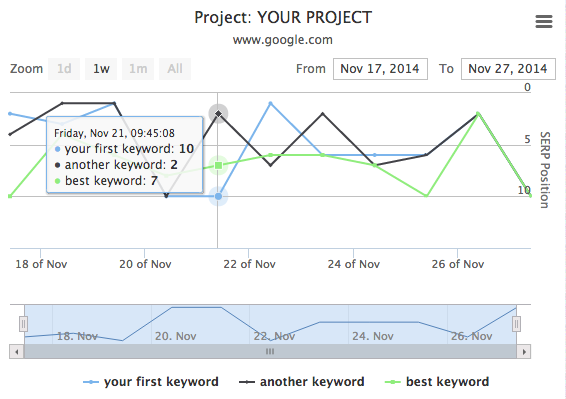Select the 1w zoom button
The image size is (566, 399).
point(101,69)
